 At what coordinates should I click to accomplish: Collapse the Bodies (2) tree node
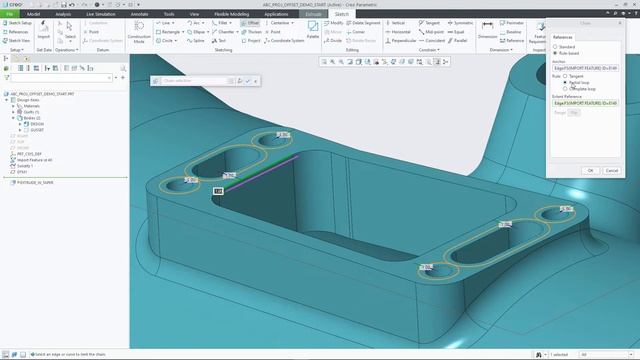click(x=13, y=118)
